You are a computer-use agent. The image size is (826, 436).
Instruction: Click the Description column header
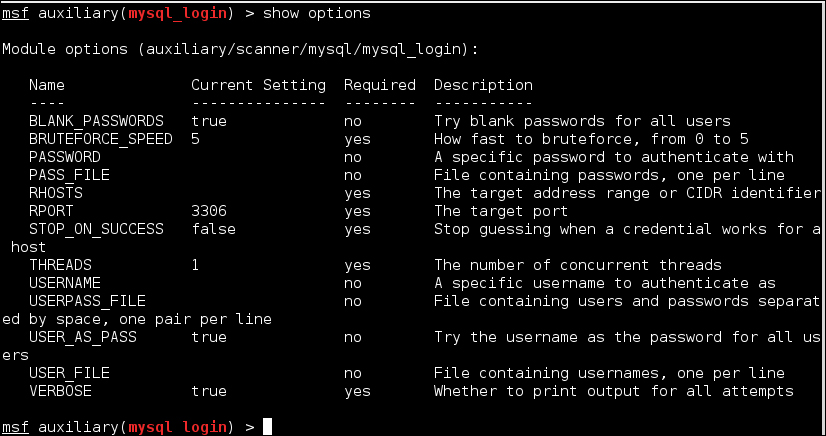(x=484, y=85)
